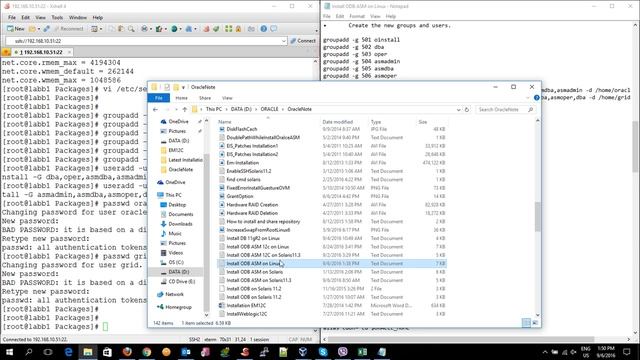640x360 pixels.
Task: Select the file Install DB 11gR2 on Linux
Action: point(253,238)
